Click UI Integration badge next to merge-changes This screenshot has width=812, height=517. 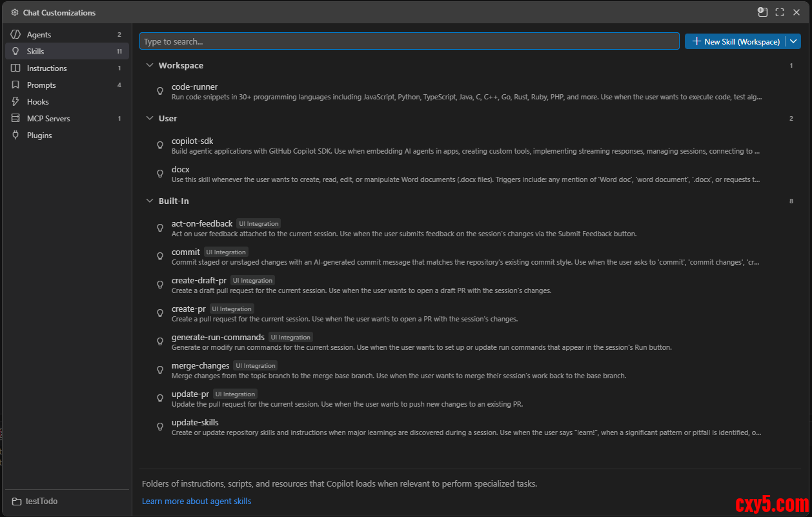pyautogui.click(x=256, y=366)
